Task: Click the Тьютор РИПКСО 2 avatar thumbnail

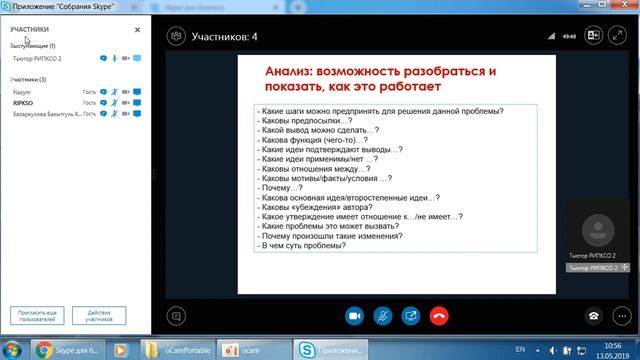Action: (x=598, y=230)
